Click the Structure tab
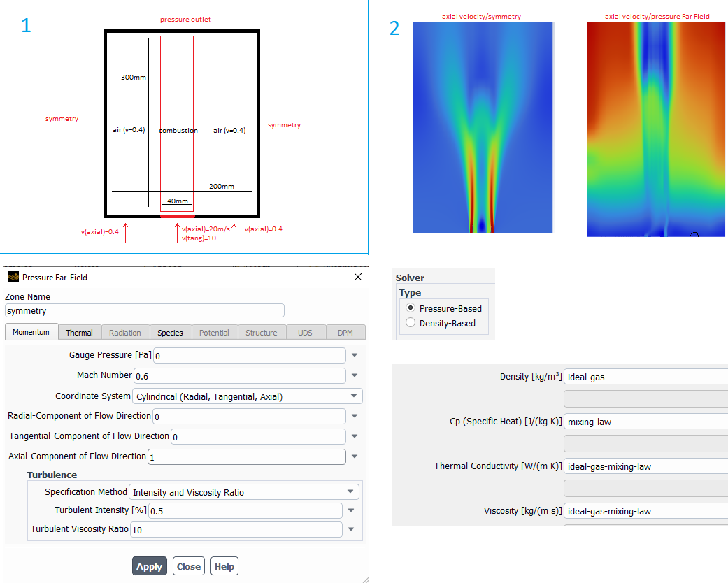This screenshot has height=583, width=728. pos(262,332)
